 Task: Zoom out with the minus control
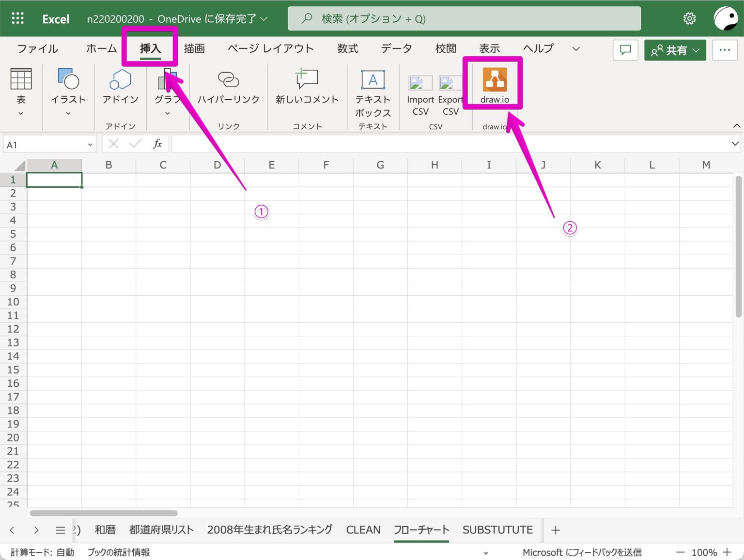680,552
